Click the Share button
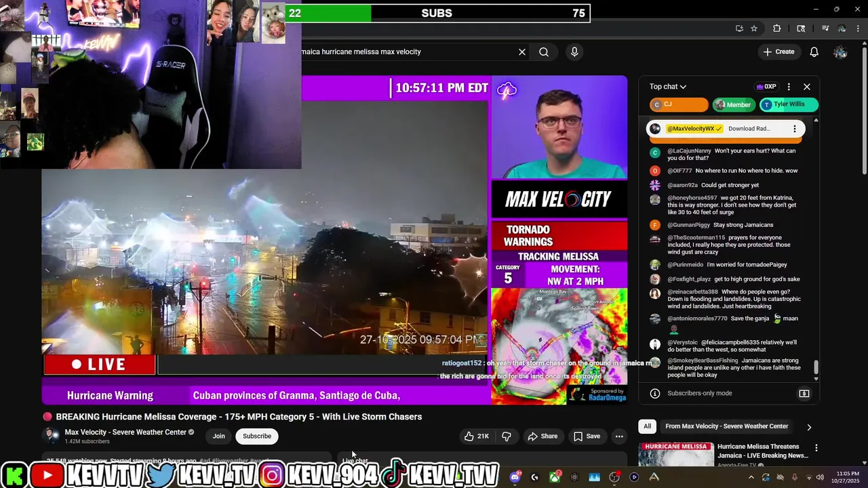 [542, 436]
